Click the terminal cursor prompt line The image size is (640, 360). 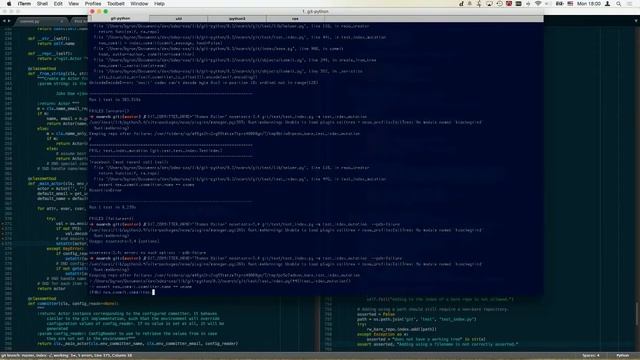122,292
